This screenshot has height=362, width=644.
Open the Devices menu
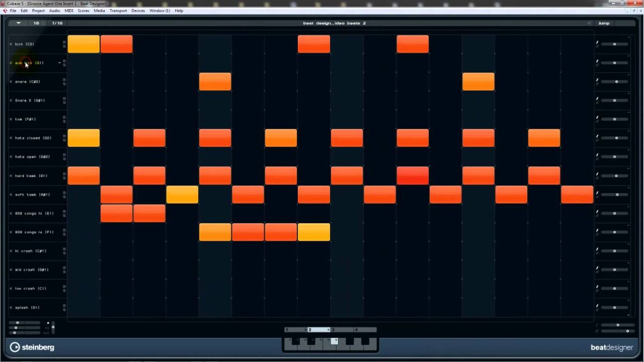[138, 11]
